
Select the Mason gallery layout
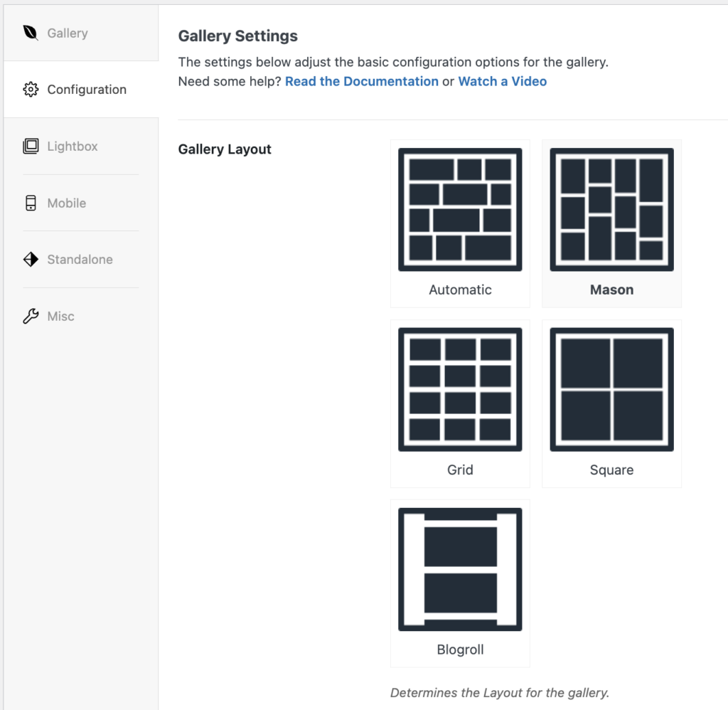(x=611, y=208)
